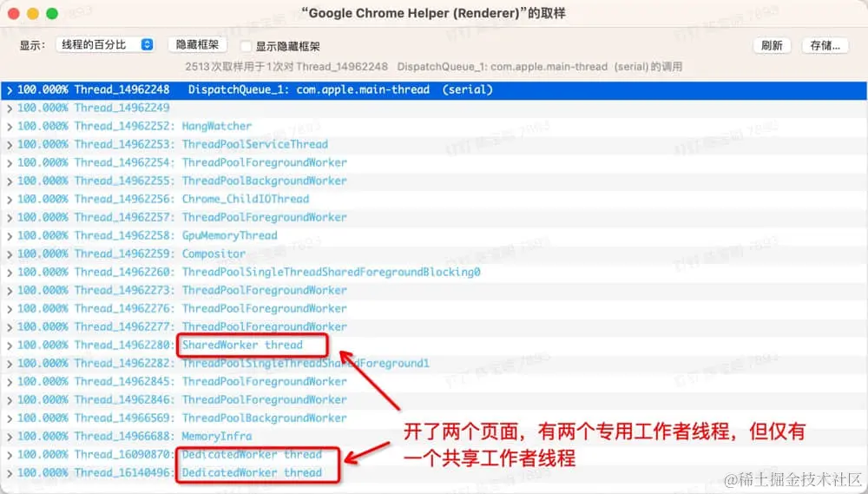The image size is (868, 494).
Task: Click the 隐藏框架 button
Action: click(x=197, y=45)
